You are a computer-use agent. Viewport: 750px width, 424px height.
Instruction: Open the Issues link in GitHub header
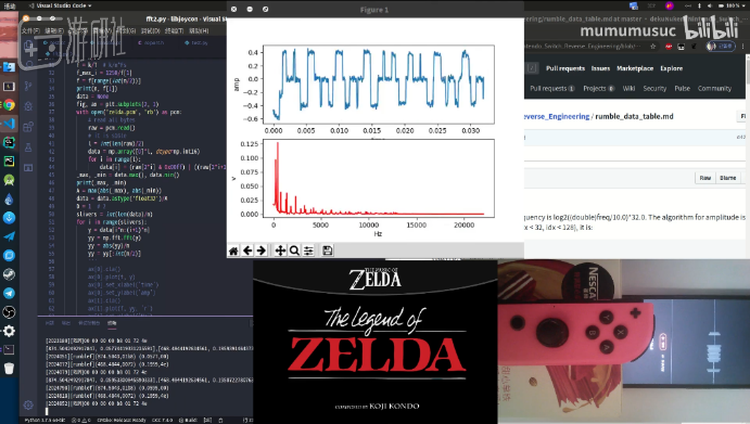[x=600, y=69]
